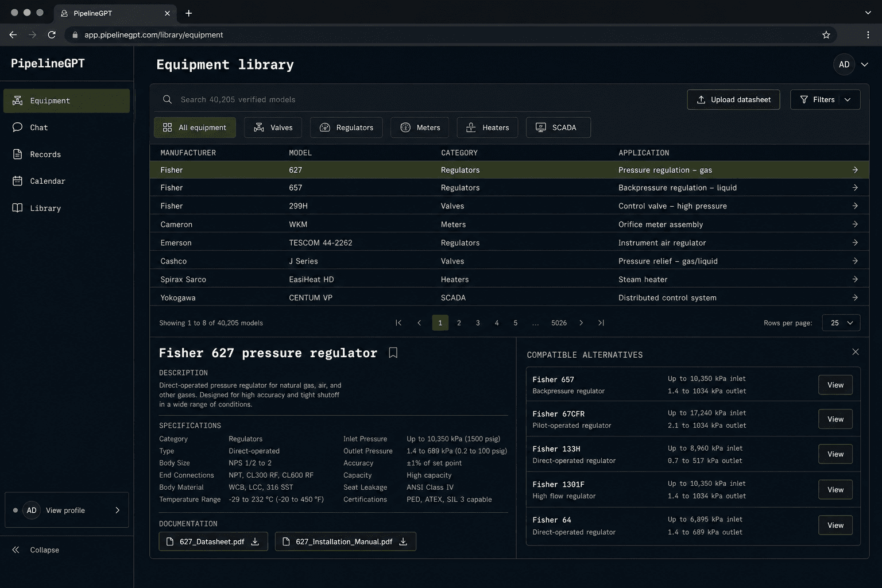Open the browser tab list chevron

868,13
